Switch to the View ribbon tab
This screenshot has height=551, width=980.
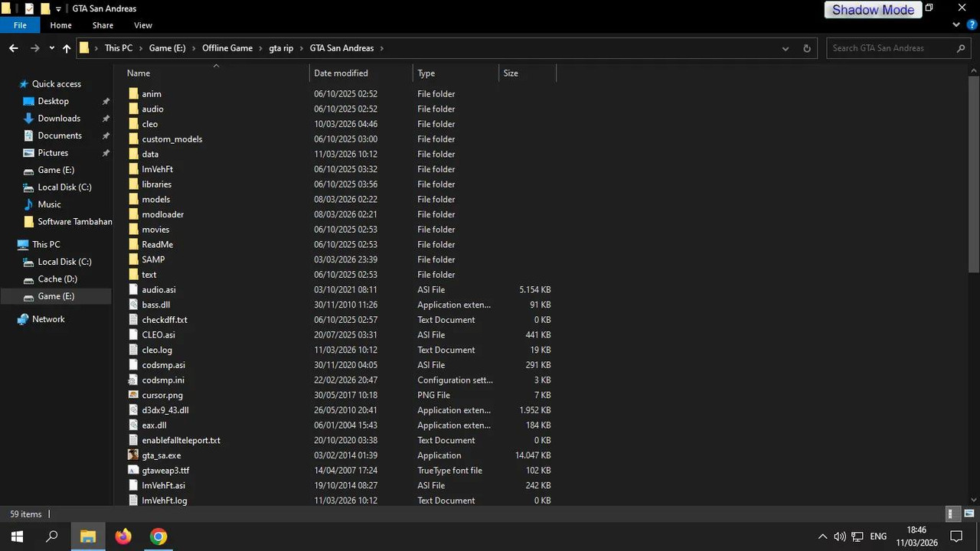143,25
